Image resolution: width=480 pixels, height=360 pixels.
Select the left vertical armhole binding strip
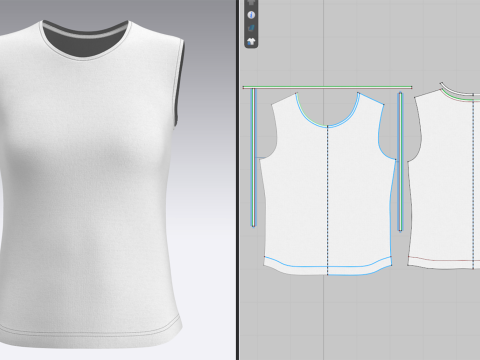(x=253, y=157)
